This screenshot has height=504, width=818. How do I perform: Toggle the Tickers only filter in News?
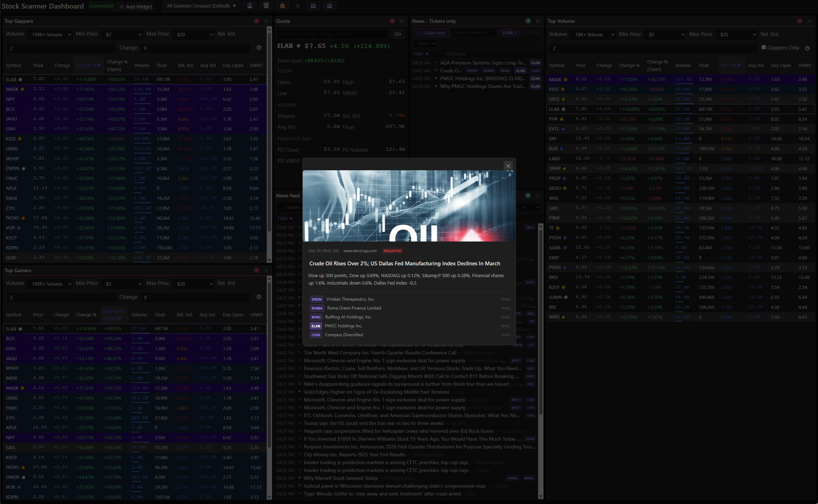[431, 33]
